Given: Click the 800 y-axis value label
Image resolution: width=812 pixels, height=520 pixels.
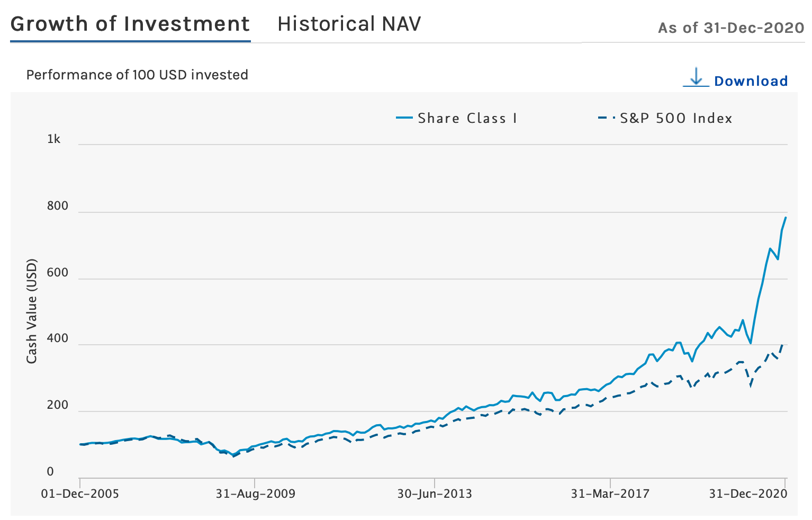Looking at the screenshot, I should pos(57,206).
